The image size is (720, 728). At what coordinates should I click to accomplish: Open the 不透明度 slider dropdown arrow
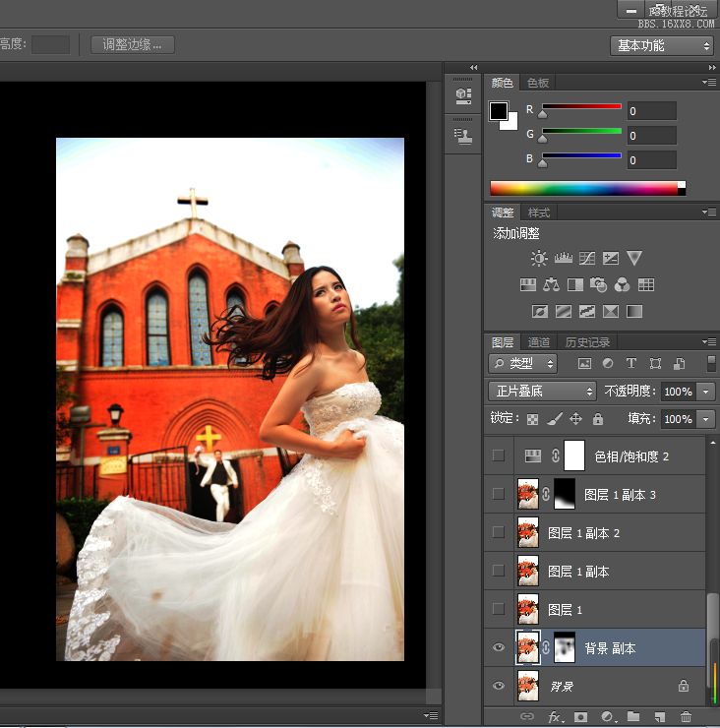tap(705, 392)
